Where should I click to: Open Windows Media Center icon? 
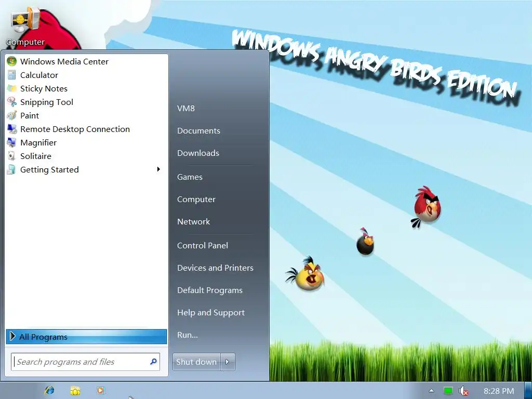point(11,61)
